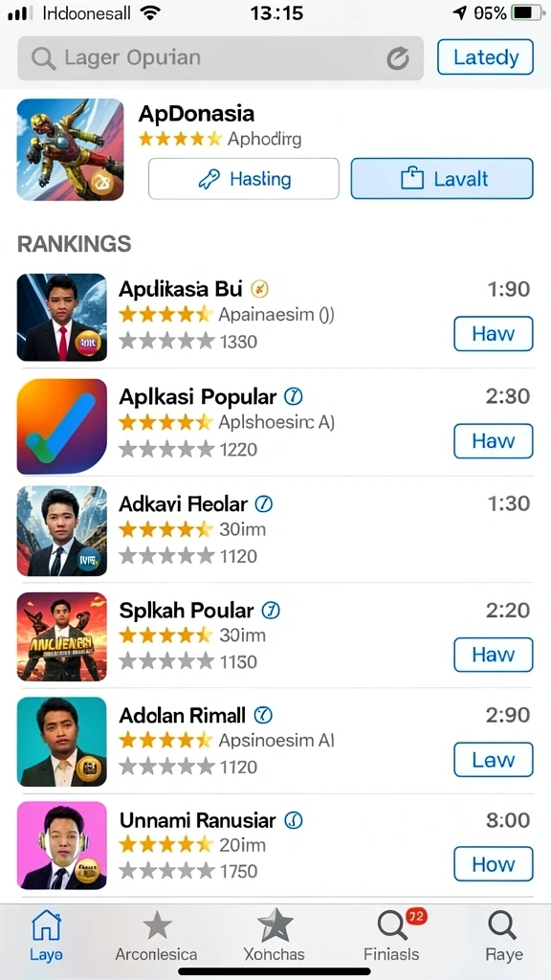Screen dimensions: 551x980
Task: Tap the badge icon next to Aplkasi Popular
Action: 293,396
